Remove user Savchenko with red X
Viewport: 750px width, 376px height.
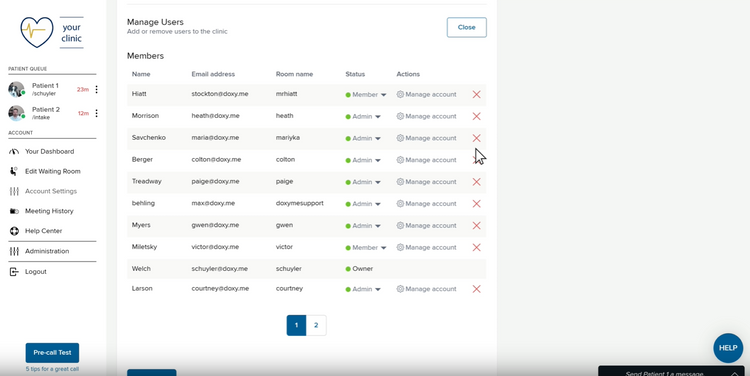[x=476, y=138]
